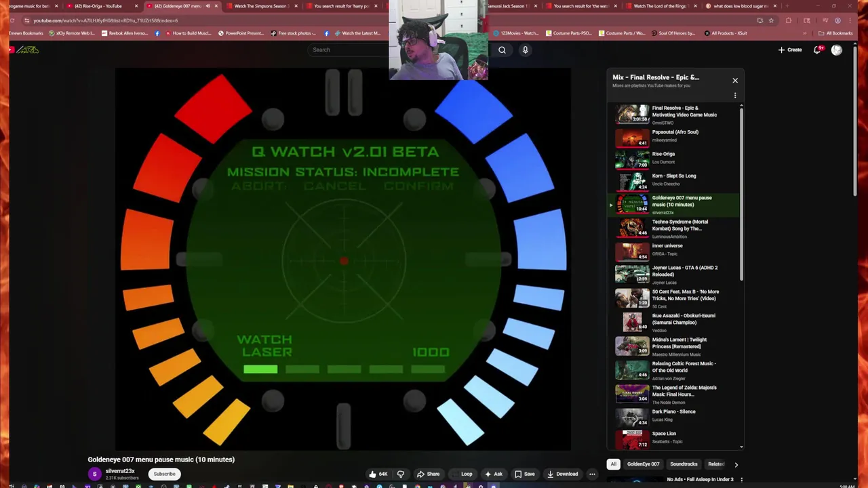868x488 pixels.
Task: Open the Soul Of Heroes bookmark
Action: pyautogui.click(x=673, y=33)
